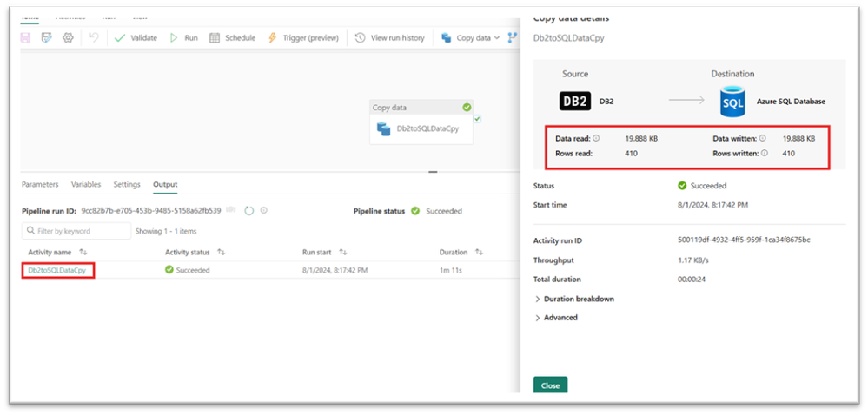This screenshot has height=415, width=868.
Task: Click the Showing 1 - 1 items text
Action: 166,231
